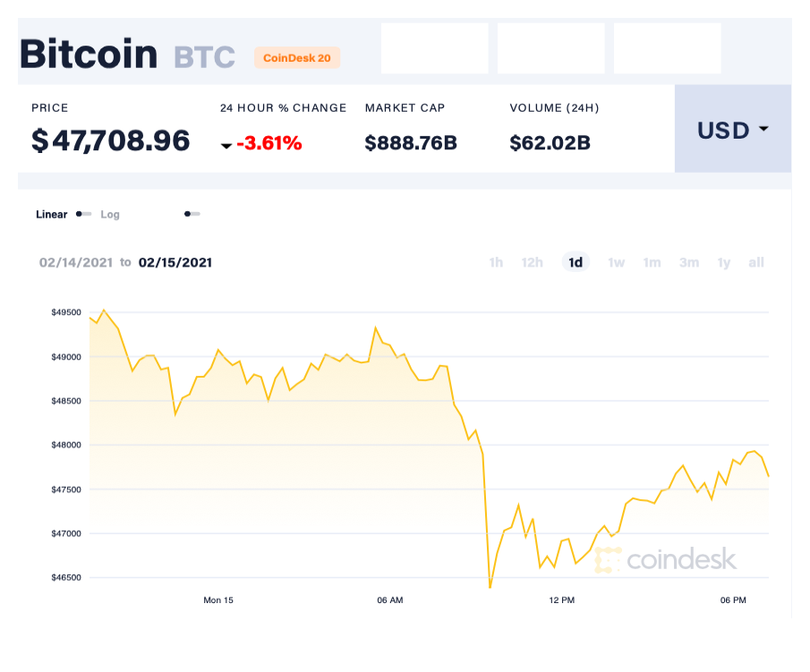The image size is (810, 672).
Task: Expand the chevron next to USD
Action: (763, 130)
